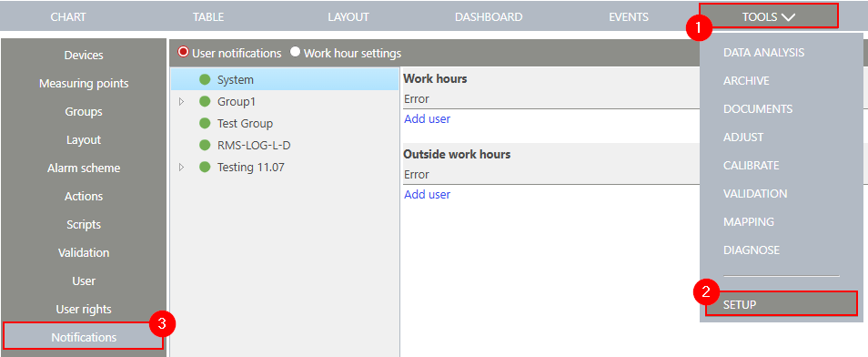The height and width of the screenshot is (357, 868).
Task: Click ADJUST in the Tools menu
Action: click(743, 137)
